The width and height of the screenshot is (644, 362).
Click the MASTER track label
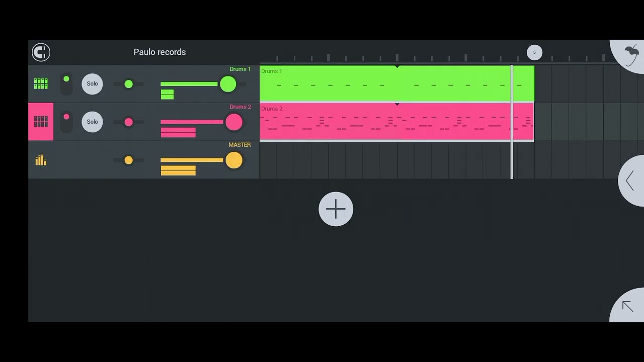[239, 145]
